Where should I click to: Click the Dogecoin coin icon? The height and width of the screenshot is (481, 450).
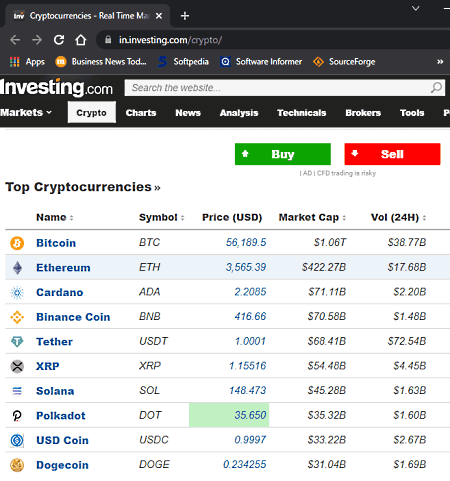tap(17, 465)
